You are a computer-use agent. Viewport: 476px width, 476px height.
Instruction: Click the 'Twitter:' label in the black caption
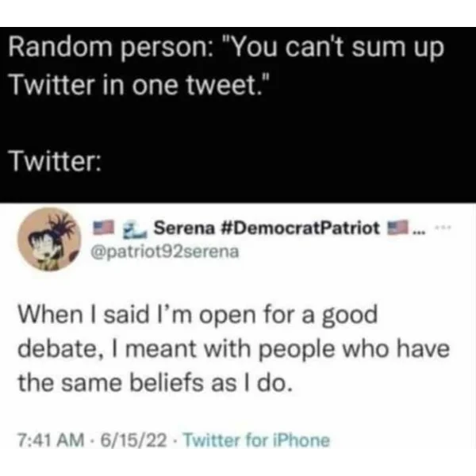55,161
